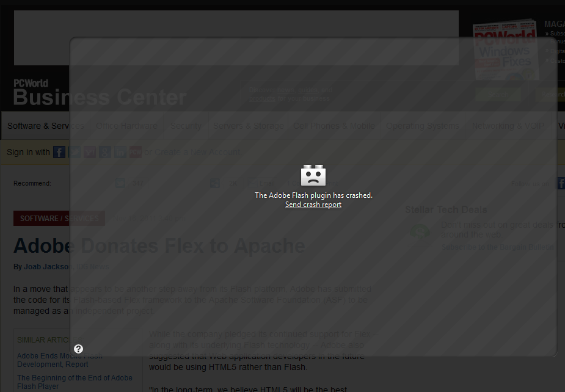Screen dimensions: 565x392
Task: Sign in with the Twitter icon
Action: coord(75,152)
